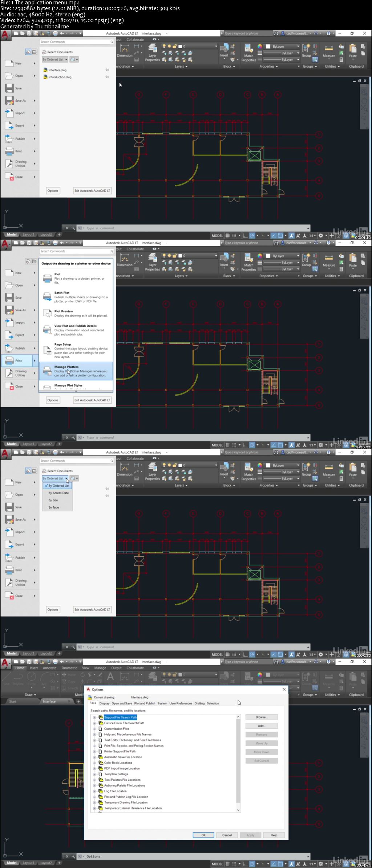Click the Files tab in Options dialog
372x868 pixels.
[x=93, y=703]
